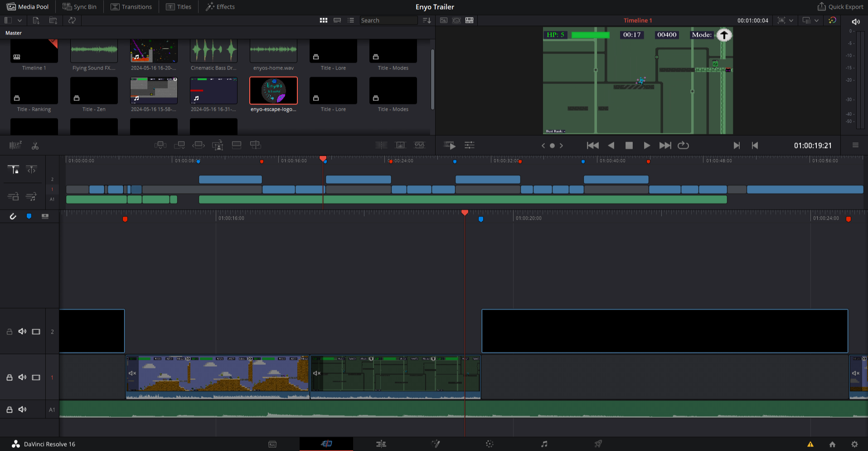Screen dimensions: 868x451
Task: Click the Loop playback icon
Action: (683, 146)
